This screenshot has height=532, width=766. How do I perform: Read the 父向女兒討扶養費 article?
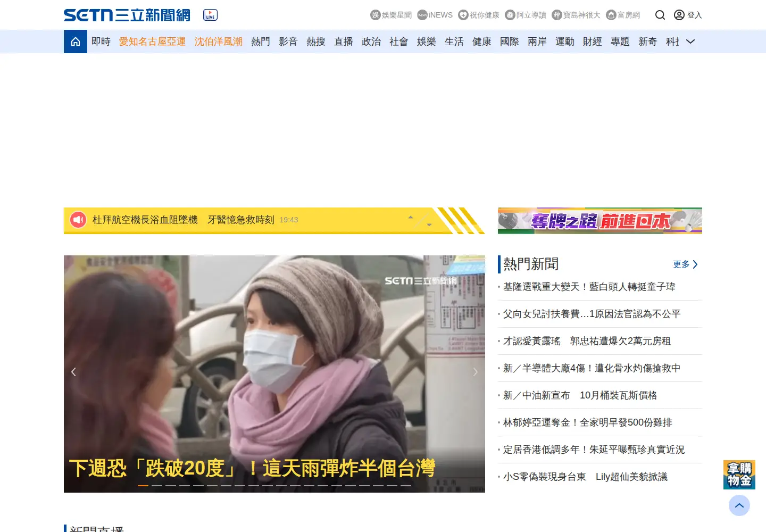pyautogui.click(x=592, y=314)
